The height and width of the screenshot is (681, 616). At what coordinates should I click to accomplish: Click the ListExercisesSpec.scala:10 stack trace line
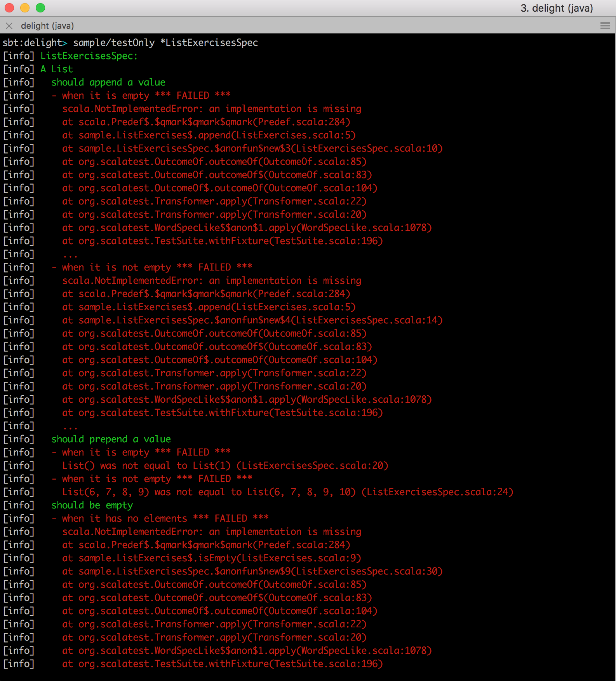click(x=252, y=148)
